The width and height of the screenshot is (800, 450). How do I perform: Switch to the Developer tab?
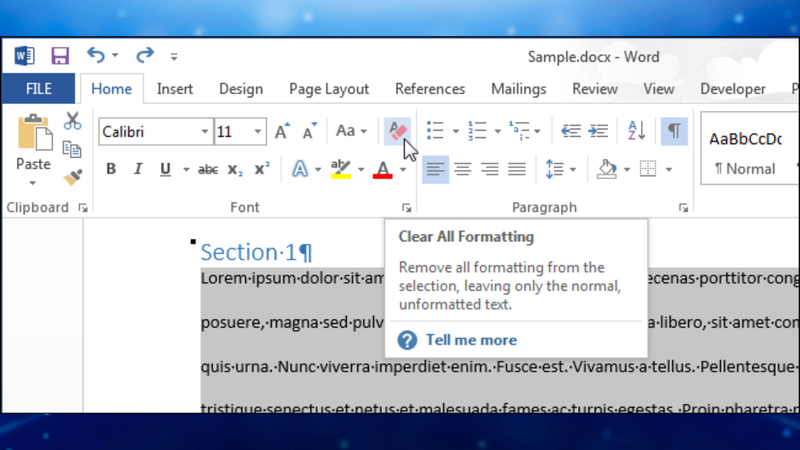(732, 89)
